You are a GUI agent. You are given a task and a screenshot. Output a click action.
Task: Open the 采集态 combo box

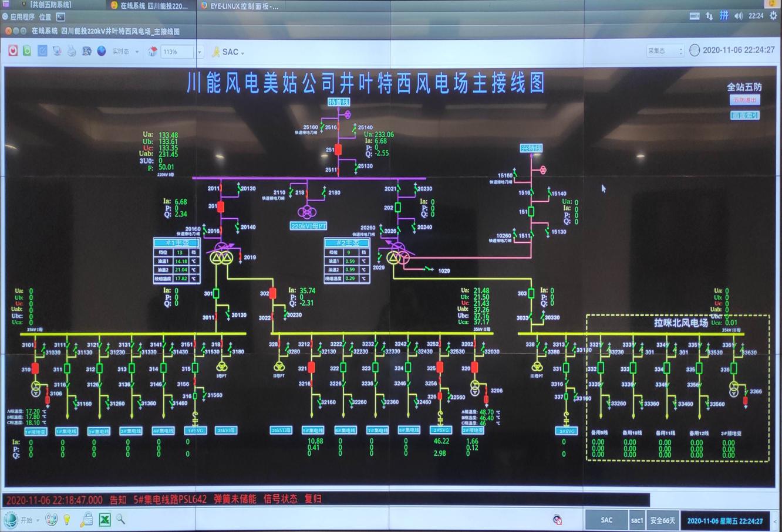pyautogui.click(x=666, y=51)
